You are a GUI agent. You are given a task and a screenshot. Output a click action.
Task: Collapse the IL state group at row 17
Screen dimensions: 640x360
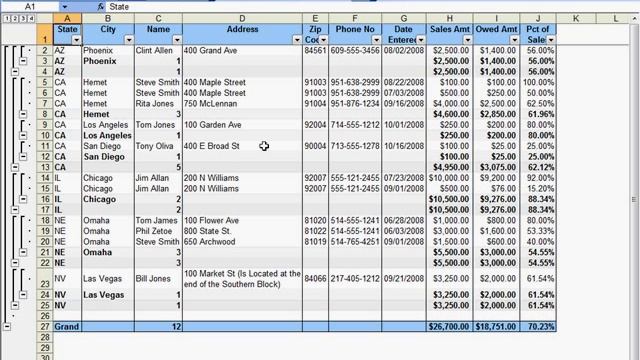click(x=15, y=210)
